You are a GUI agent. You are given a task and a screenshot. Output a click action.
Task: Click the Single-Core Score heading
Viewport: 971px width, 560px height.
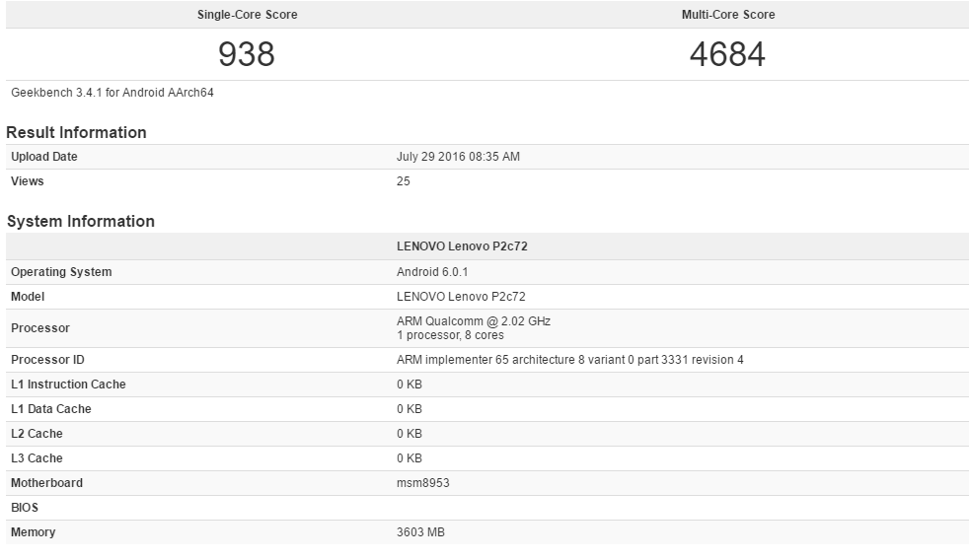pos(247,14)
